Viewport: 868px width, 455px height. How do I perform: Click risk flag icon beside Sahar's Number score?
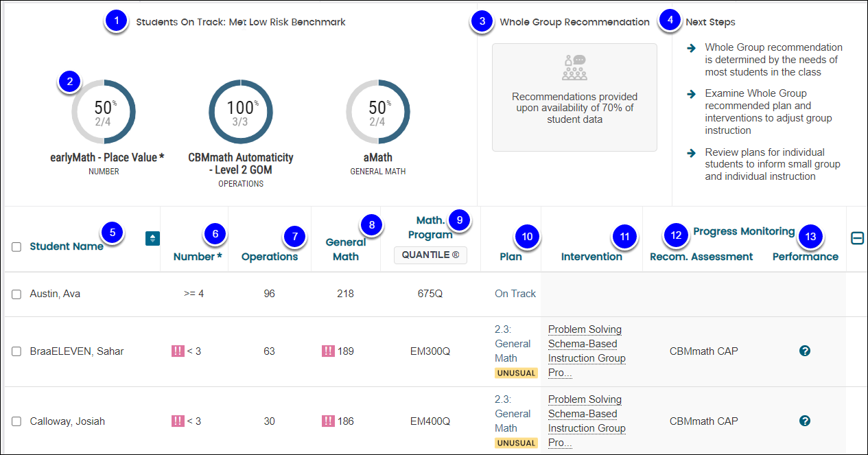click(x=178, y=351)
